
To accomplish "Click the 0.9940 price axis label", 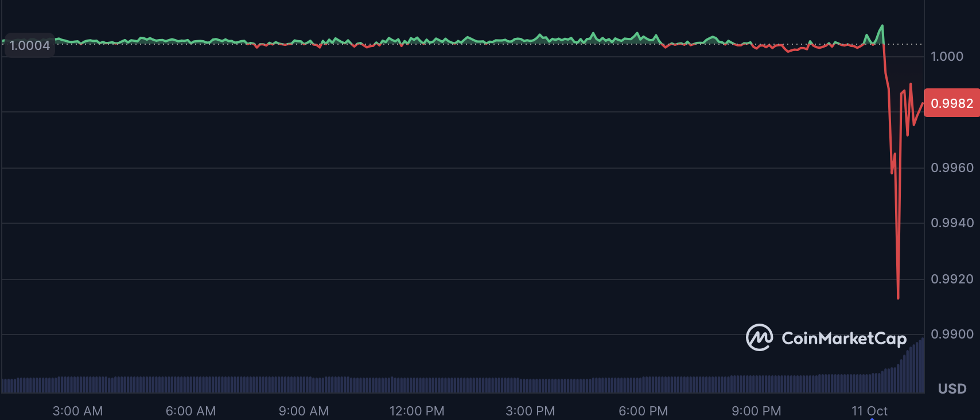I will 952,223.
